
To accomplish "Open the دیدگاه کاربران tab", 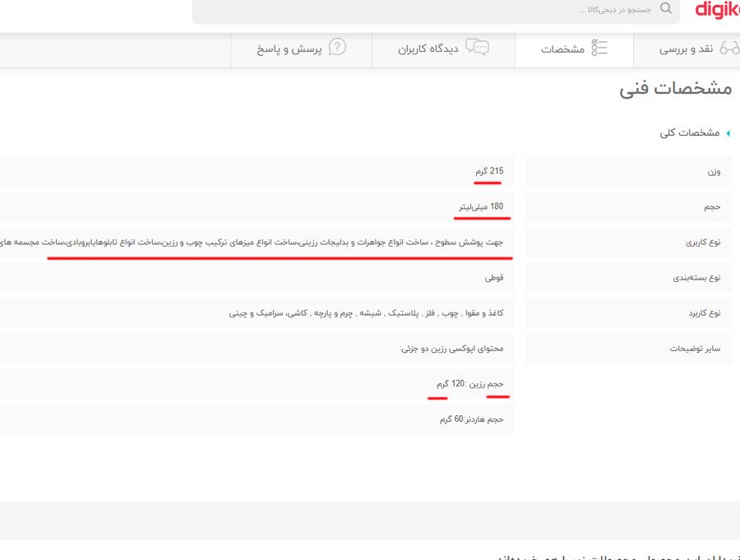I will [443, 49].
